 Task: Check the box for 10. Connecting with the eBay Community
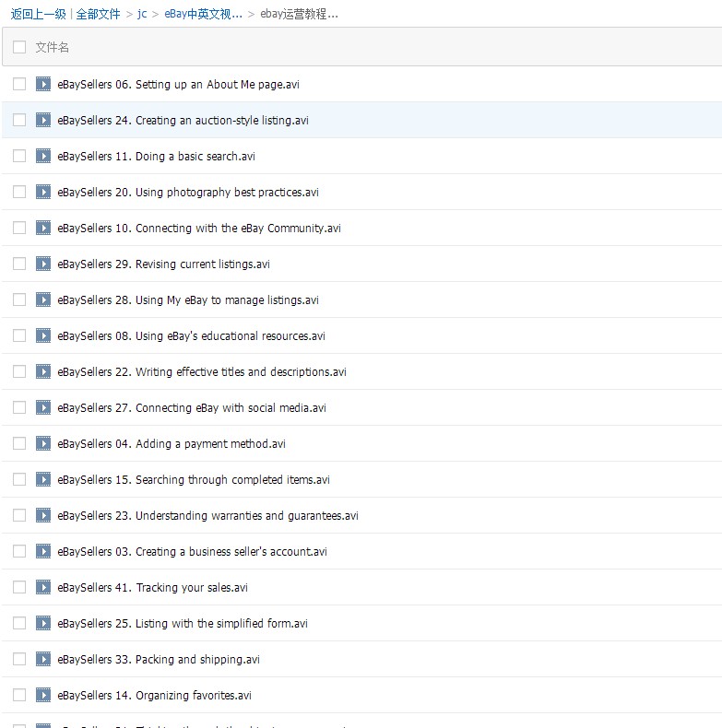click(19, 228)
